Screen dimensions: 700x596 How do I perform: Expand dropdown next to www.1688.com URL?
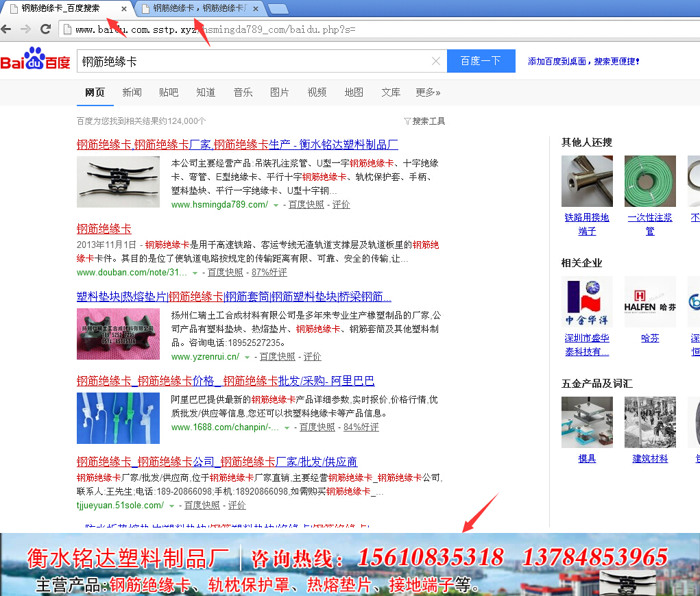(287, 427)
